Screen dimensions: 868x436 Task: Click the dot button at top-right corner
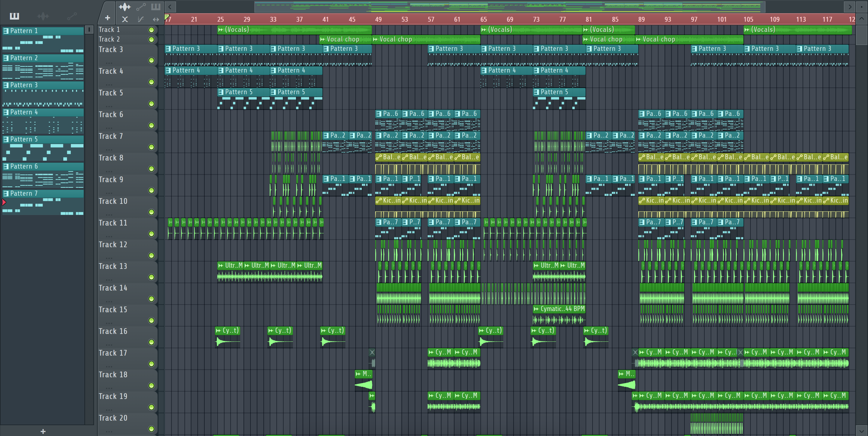click(x=862, y=6)
